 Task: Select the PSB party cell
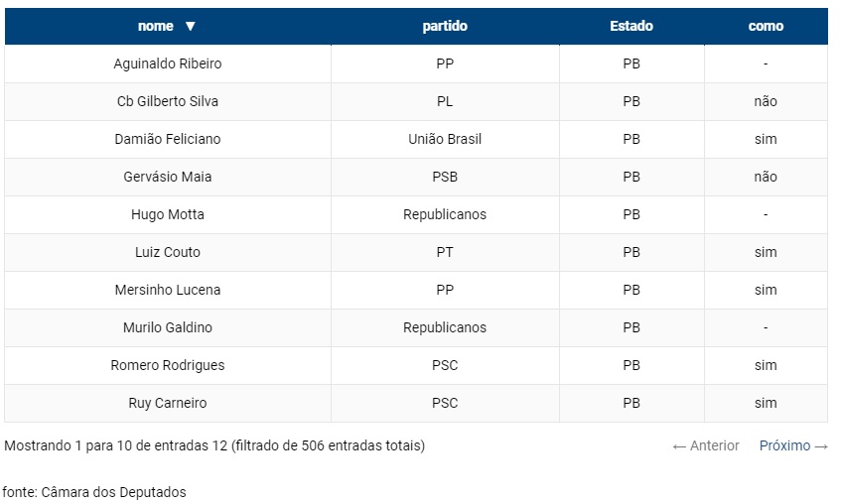445,177
